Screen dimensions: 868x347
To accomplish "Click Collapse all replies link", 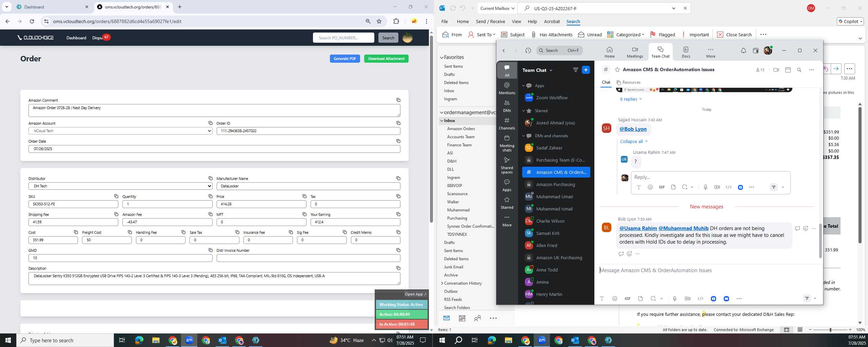I will click(x=634, y=141).
